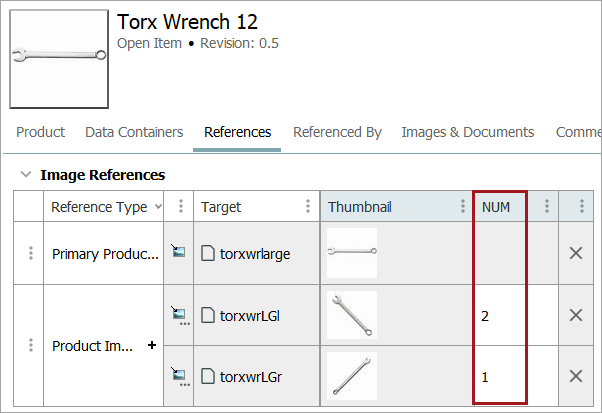Open the Primary Product row options menu
Image resolution: width=602 pixels, height=413 pixels.
coord(31,253)
